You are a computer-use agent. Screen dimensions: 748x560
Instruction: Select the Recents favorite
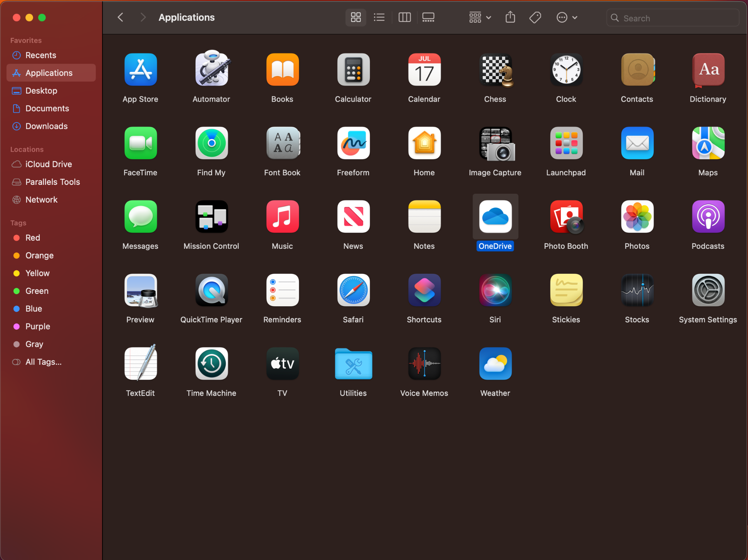click(40, 55)
